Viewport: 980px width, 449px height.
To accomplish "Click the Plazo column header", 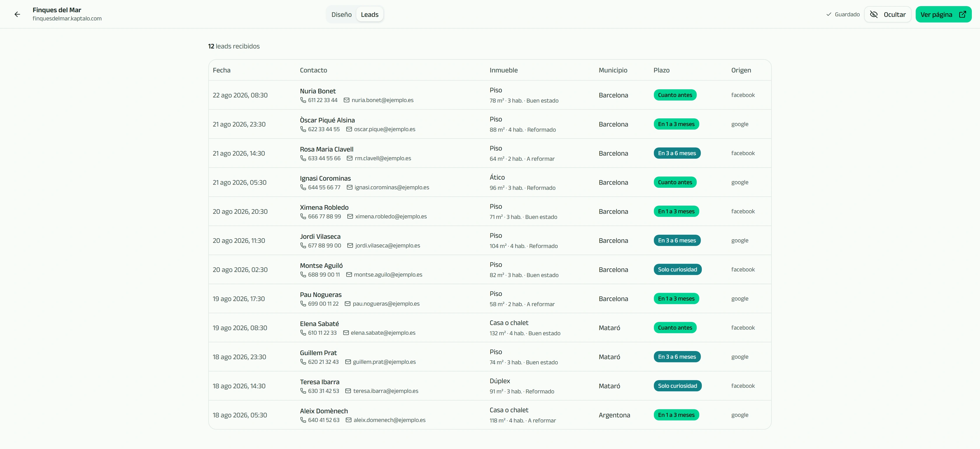I will (661, 70).
